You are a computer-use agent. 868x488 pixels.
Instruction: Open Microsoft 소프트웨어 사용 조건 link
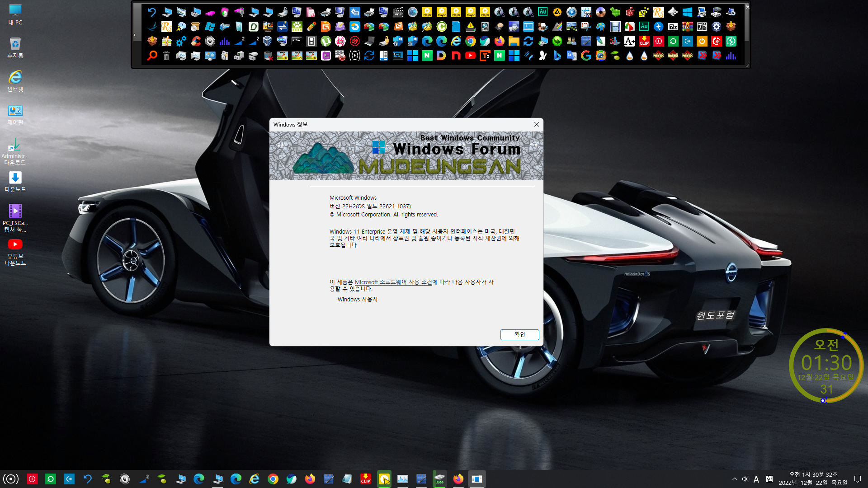393,282
